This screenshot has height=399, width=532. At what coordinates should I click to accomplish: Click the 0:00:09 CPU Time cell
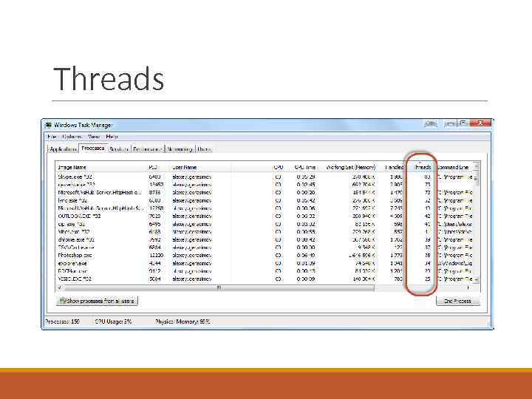[x=305, y=279]
